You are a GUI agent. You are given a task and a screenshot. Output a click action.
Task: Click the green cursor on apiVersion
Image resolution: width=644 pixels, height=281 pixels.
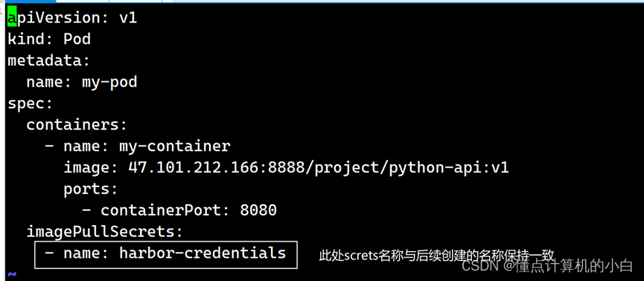(x=12, y=18)
